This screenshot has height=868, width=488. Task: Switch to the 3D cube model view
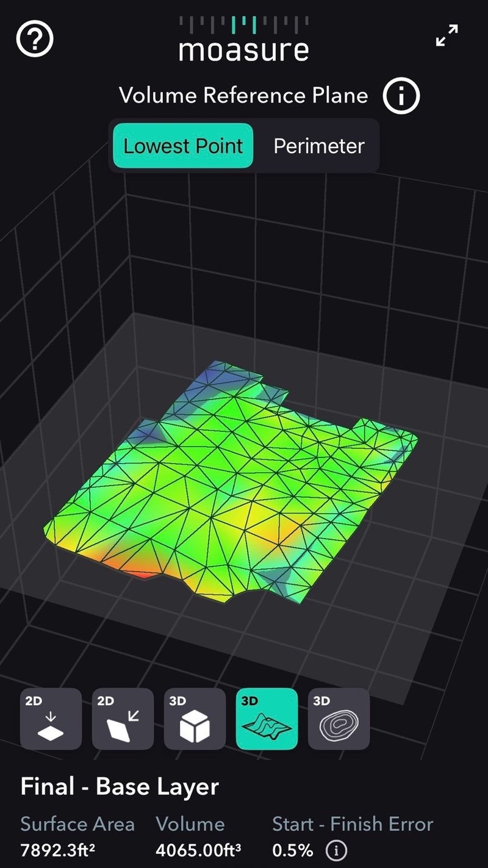[194, 719]
